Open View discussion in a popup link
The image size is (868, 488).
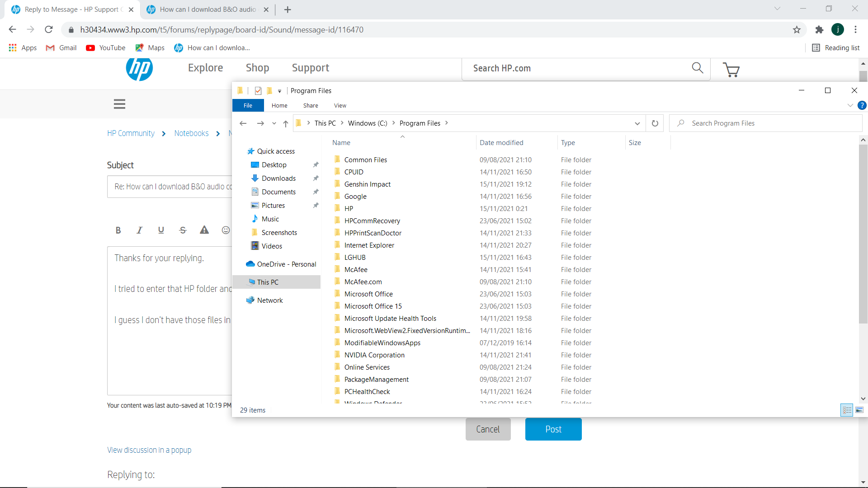coord(149,450)
